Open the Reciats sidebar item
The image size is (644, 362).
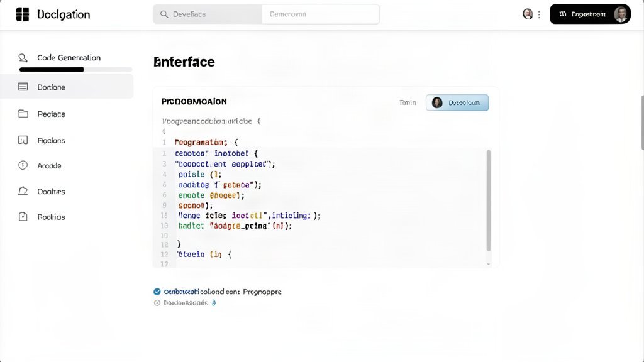point(52,114)
